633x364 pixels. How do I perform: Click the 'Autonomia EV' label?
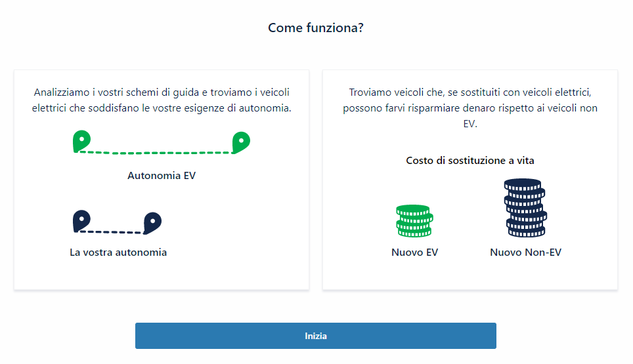coord(162,176)
